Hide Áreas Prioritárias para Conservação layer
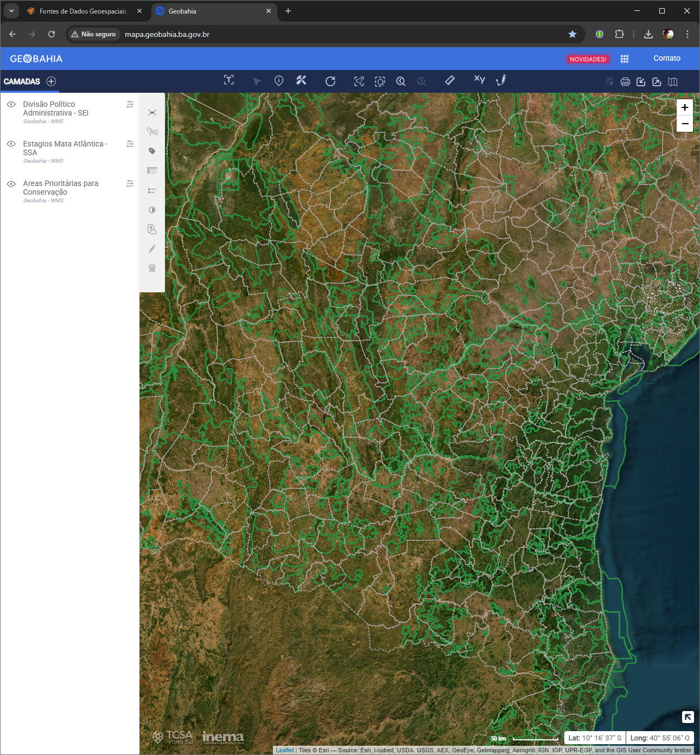The image size is (700, 755). pos(11,184)
